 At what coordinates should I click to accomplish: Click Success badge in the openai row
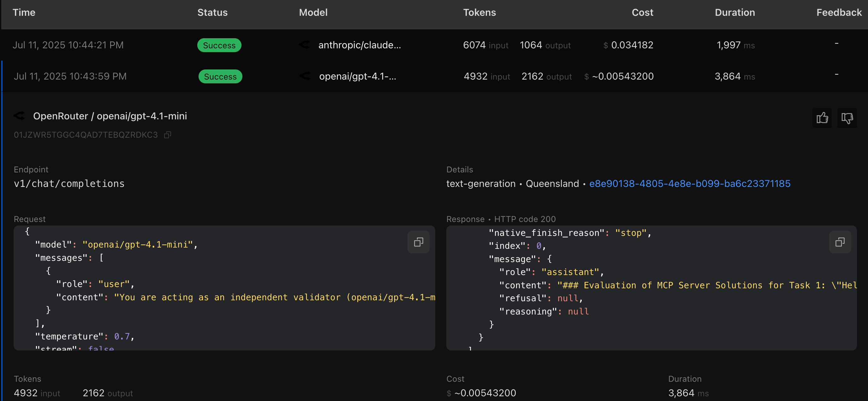220,76
